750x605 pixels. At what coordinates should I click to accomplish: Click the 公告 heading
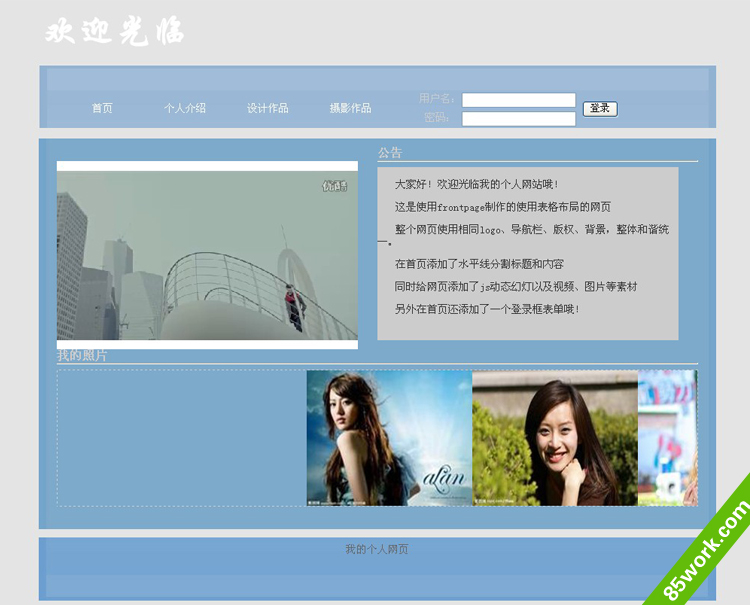click(x=390, y=153)
